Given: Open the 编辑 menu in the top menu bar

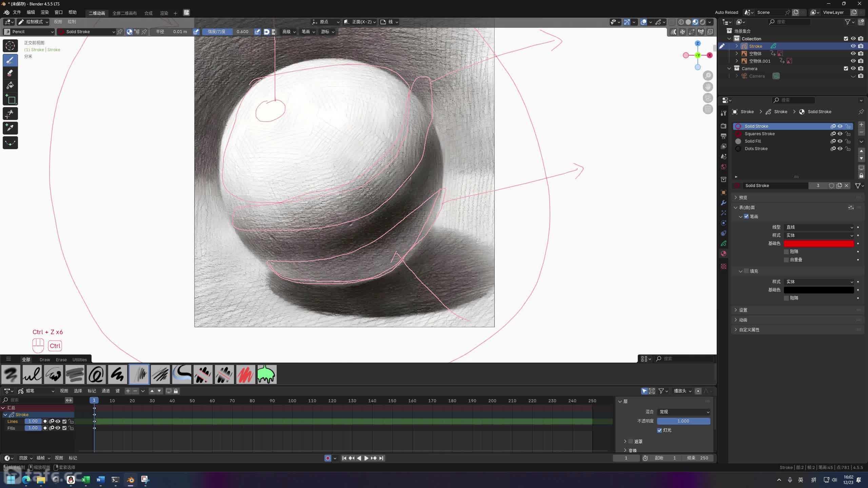Looking at the screenshot, I should [31, 13].
